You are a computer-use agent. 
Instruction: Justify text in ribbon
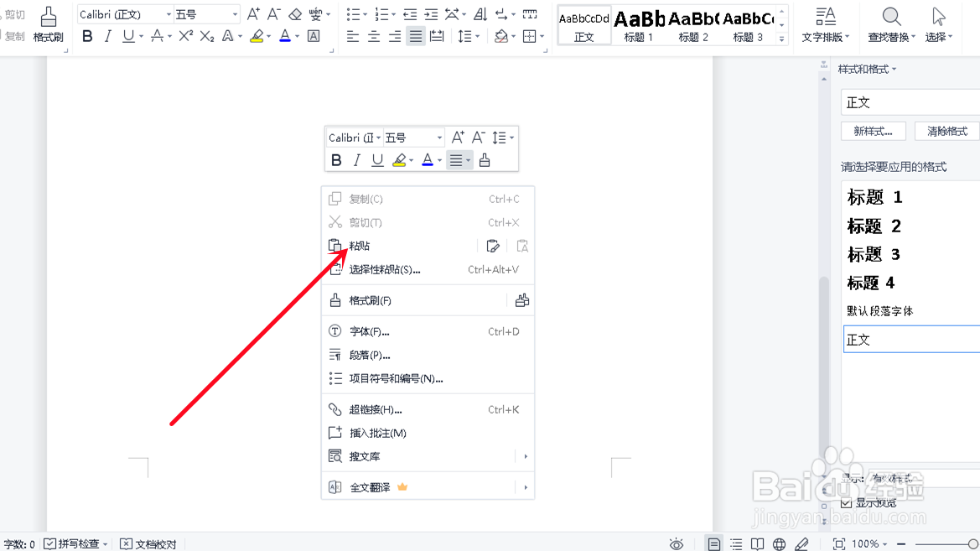click(416, 36)
